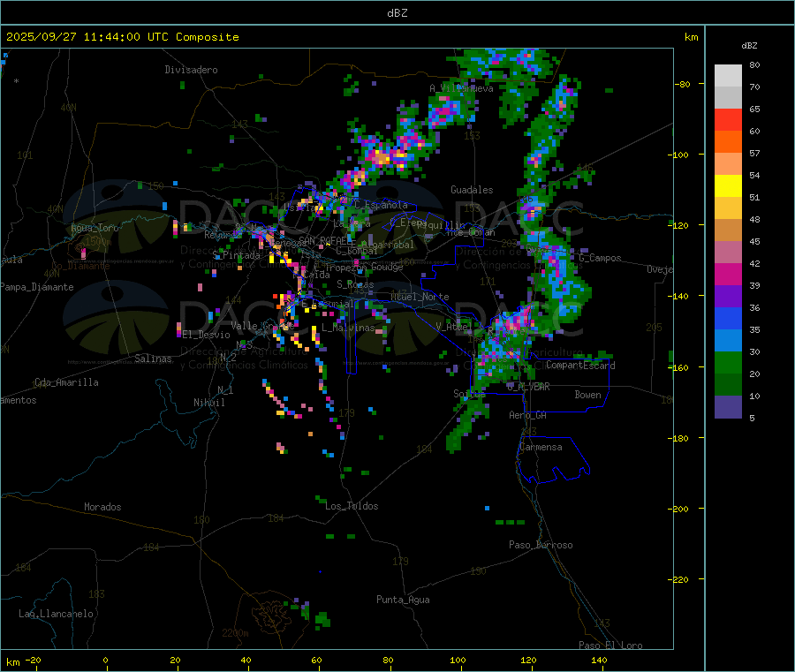Click the Cda_Amarilla map label

66,382
